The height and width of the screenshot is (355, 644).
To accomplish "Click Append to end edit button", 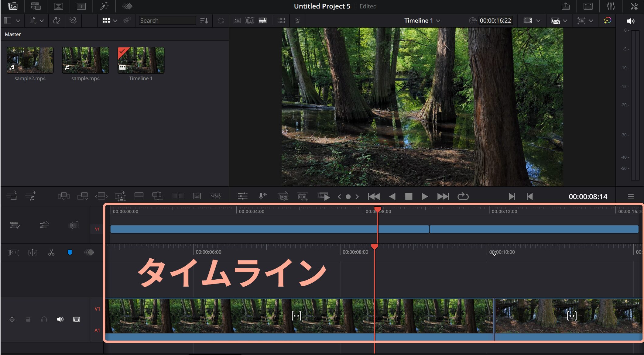I will click(83, 196).
